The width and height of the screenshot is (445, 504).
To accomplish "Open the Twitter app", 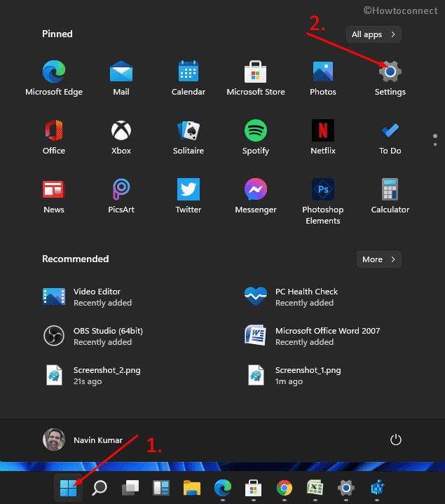I will 189,196.
